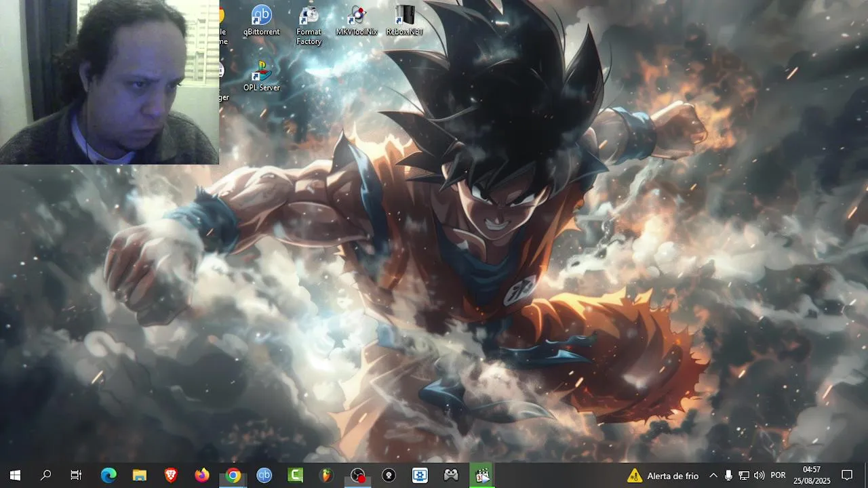
Task: Expand the hidden system tray icons
Action: pyautogui.click(x=713, y=476)
